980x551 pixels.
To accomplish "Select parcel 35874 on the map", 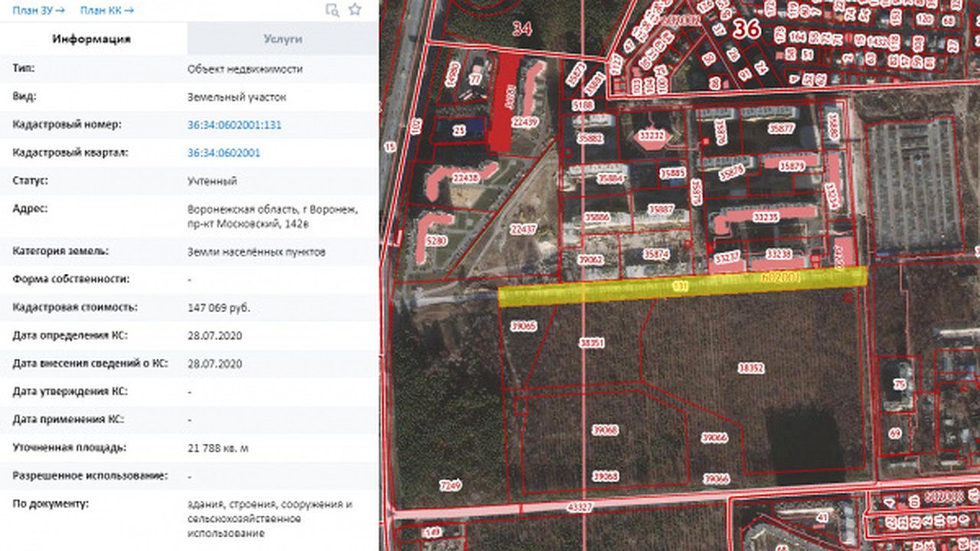I will coord(656,254).
